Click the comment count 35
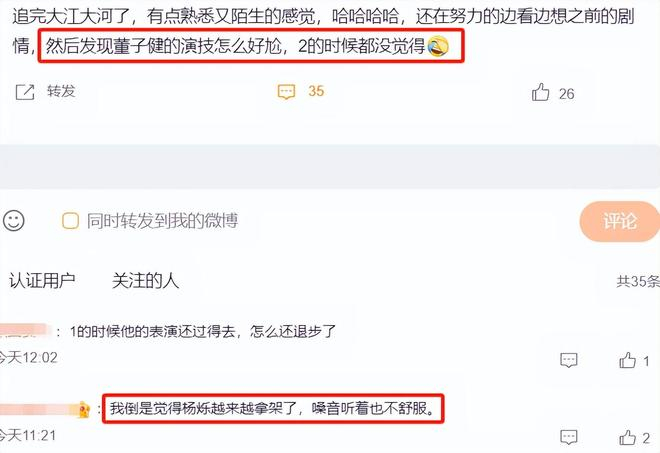The width and height of the screenshot is (660, 453). (x=316, y=91)
